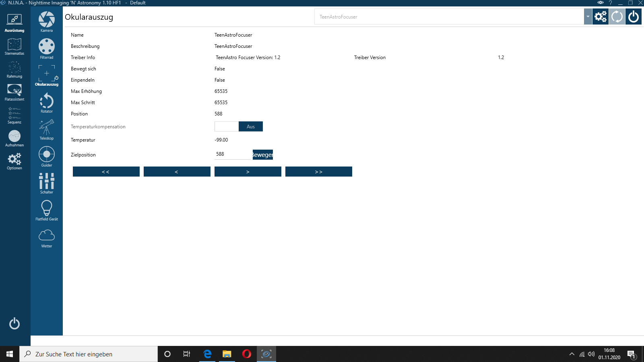The height and width of the screenshot is (362, 644).
Task: Open the help question mark icon
Action: click(610, 3)
